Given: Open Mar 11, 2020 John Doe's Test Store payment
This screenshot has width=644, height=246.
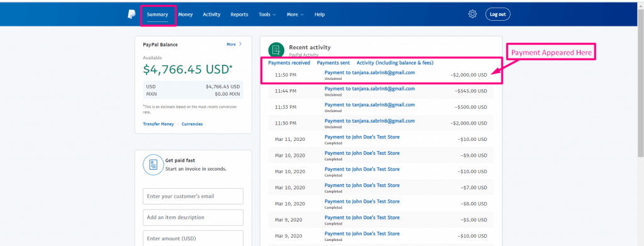Looking at the screenshot, I should click(x=362, y=137).
